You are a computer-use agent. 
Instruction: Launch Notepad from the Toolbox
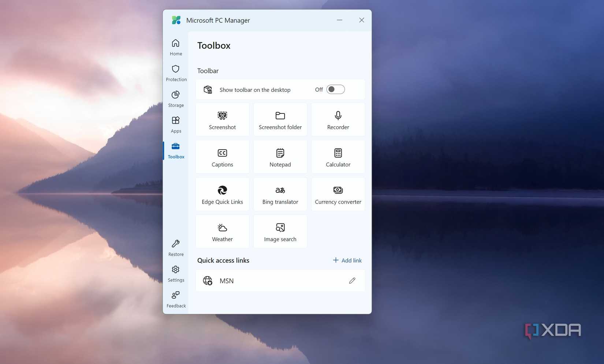pyautogui.click(x=280, y=157)
